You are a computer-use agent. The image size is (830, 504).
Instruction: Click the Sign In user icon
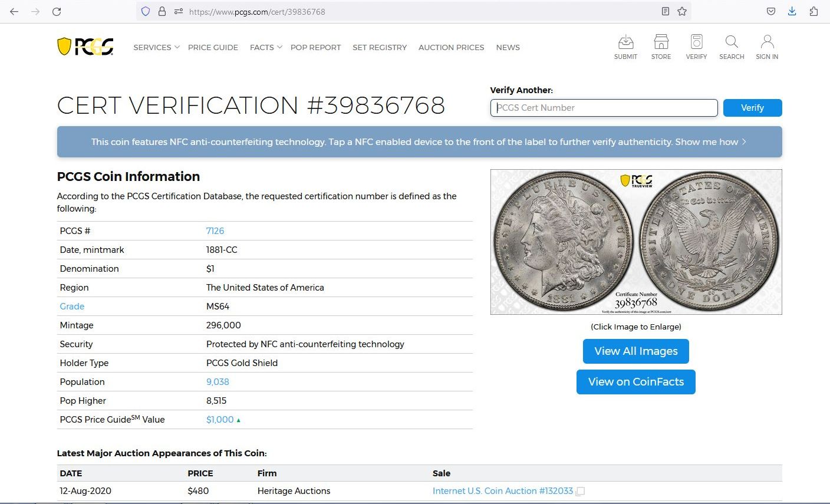click(x=767, y=47)
